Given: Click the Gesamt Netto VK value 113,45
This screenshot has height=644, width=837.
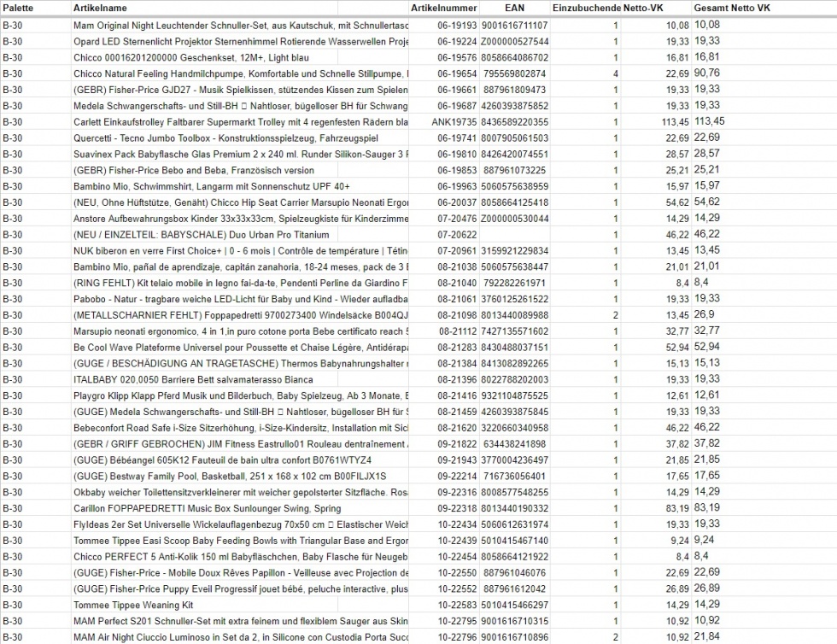Looking at the screenshot, I should pos(710,121).
